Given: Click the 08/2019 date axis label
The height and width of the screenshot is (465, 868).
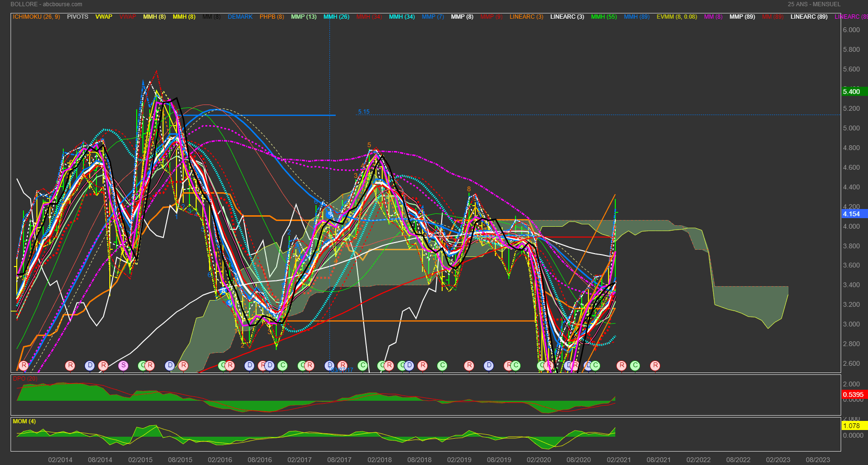Looking at the screenshot, I should [499, 460].
